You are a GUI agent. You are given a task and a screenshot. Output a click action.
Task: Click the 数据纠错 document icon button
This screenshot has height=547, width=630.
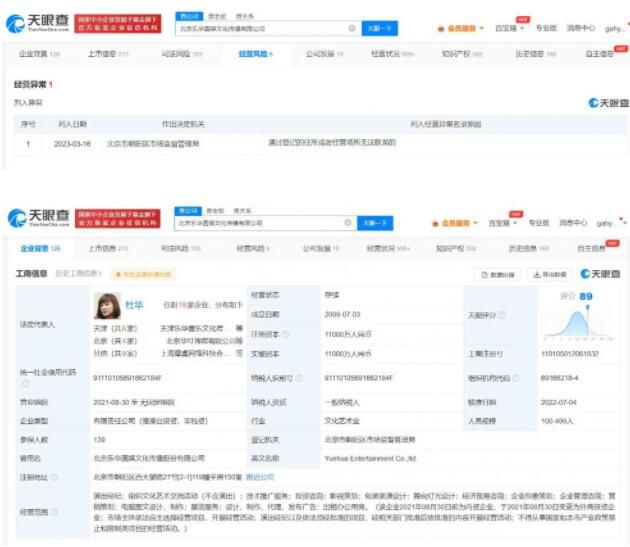(497, 275)
